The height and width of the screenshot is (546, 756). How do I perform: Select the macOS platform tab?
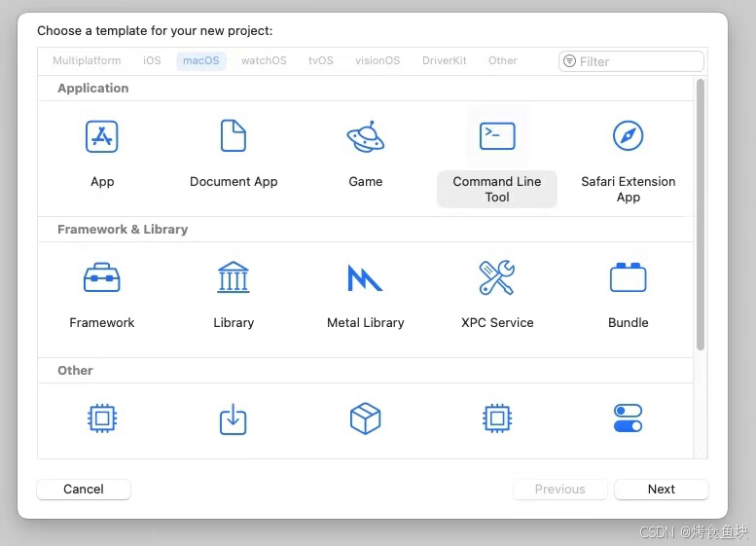tap(201, 60)
